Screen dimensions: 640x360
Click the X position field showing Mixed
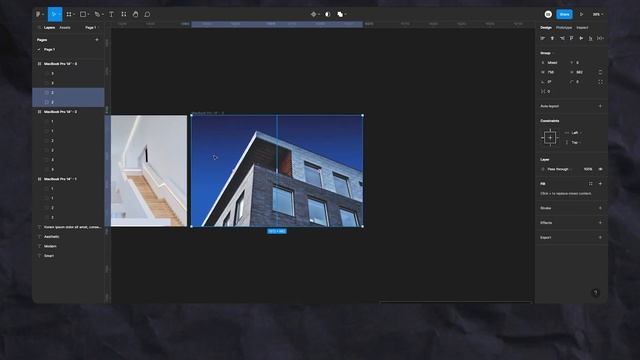pyautogui.click(x=552, y=63)
